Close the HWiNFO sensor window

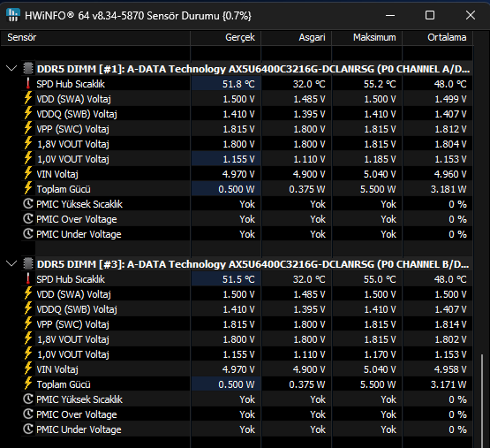coord(471,15)
